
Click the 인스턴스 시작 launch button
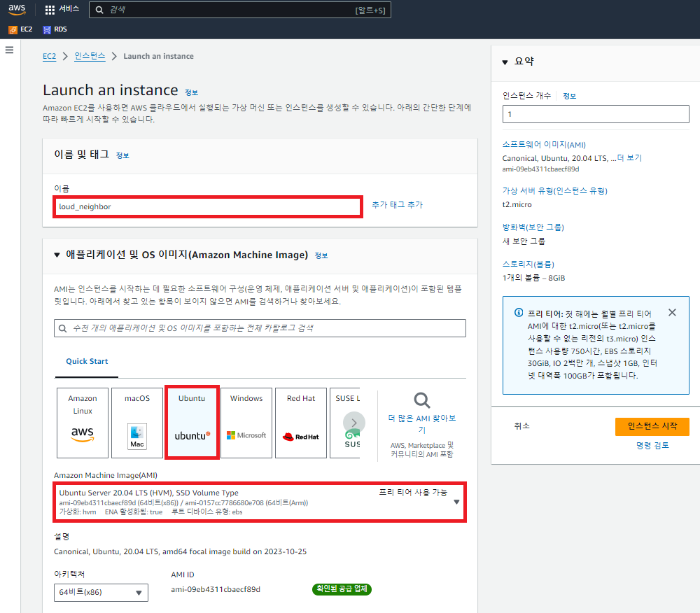[x=652, y=427]
